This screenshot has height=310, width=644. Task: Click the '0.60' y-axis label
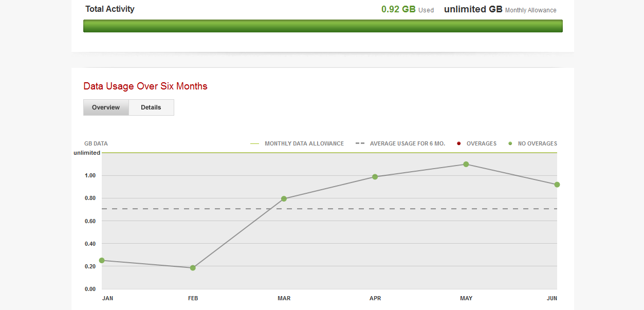(x=90, y=221)
